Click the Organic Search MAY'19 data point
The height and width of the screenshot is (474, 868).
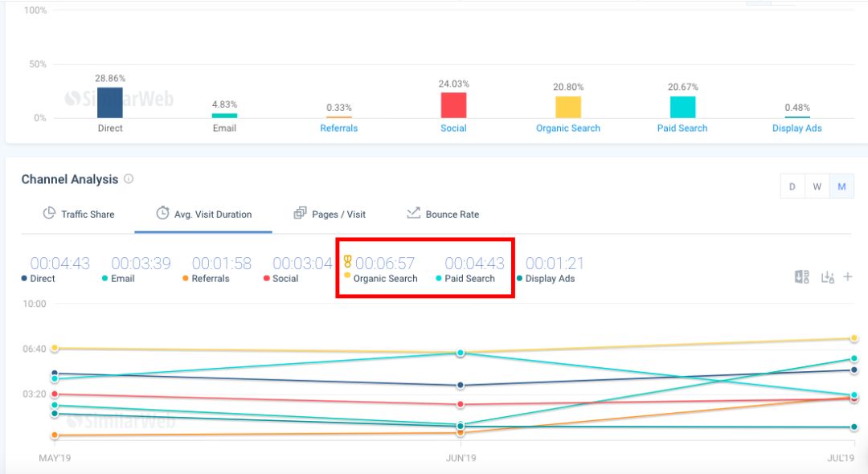click(55, 348)
